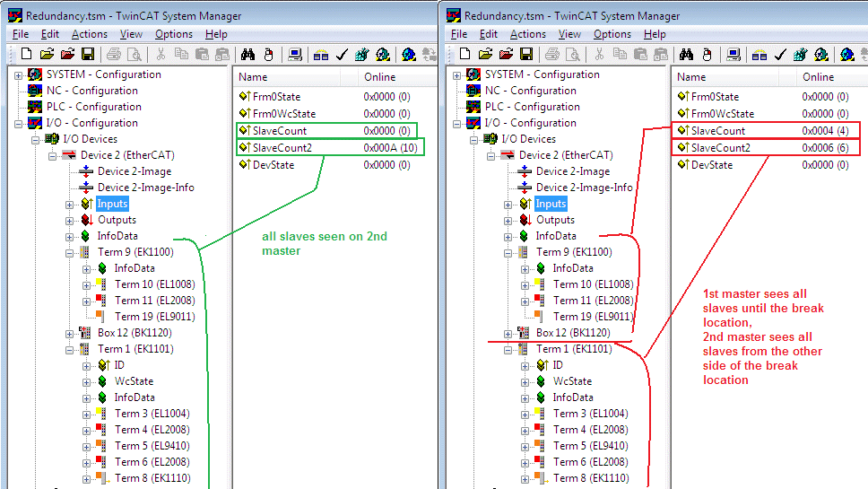The width and height of the screenshot is (868, 489).
Task: Open Help menu in right window
Action: (655, 34)
